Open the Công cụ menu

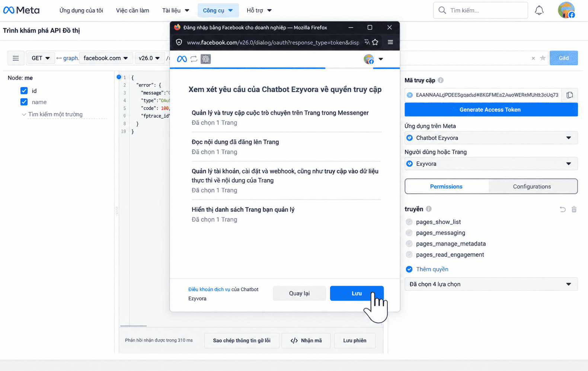[x=218, y=10]
